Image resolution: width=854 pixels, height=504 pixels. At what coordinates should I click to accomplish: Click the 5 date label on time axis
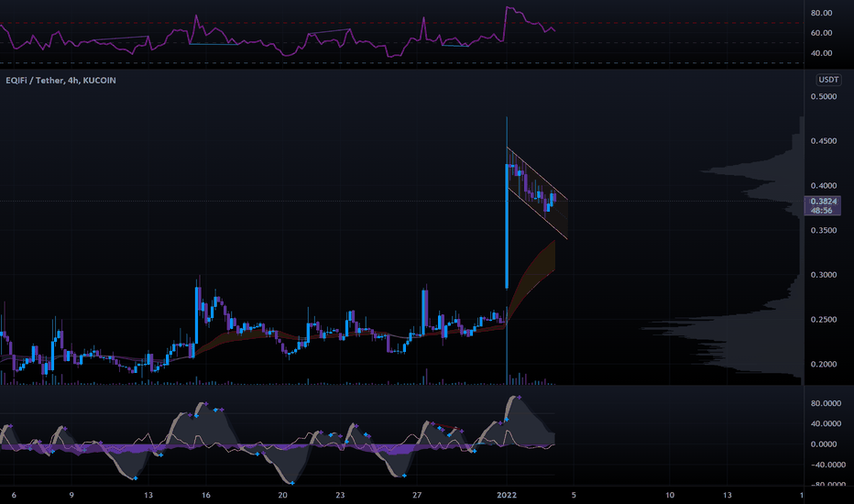(x=574, y=495)
